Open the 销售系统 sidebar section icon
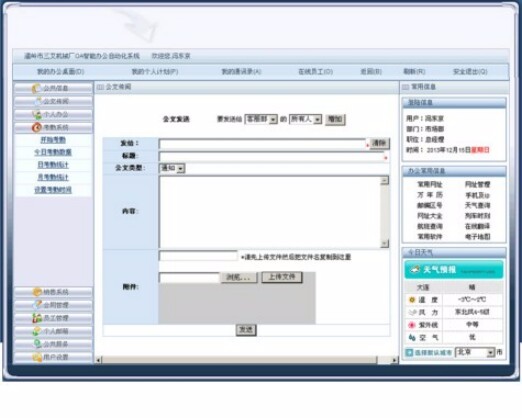The height and width of the screenshot is (418, 522). pos(37,292)
